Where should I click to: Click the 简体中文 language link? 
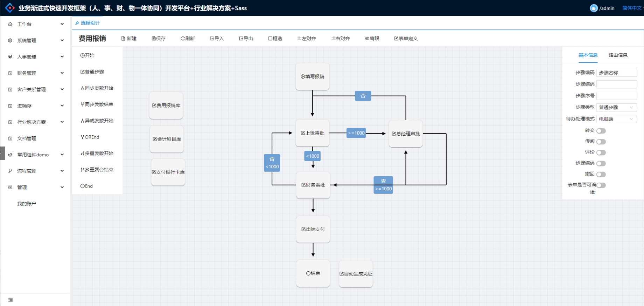[x=632, y=8]
